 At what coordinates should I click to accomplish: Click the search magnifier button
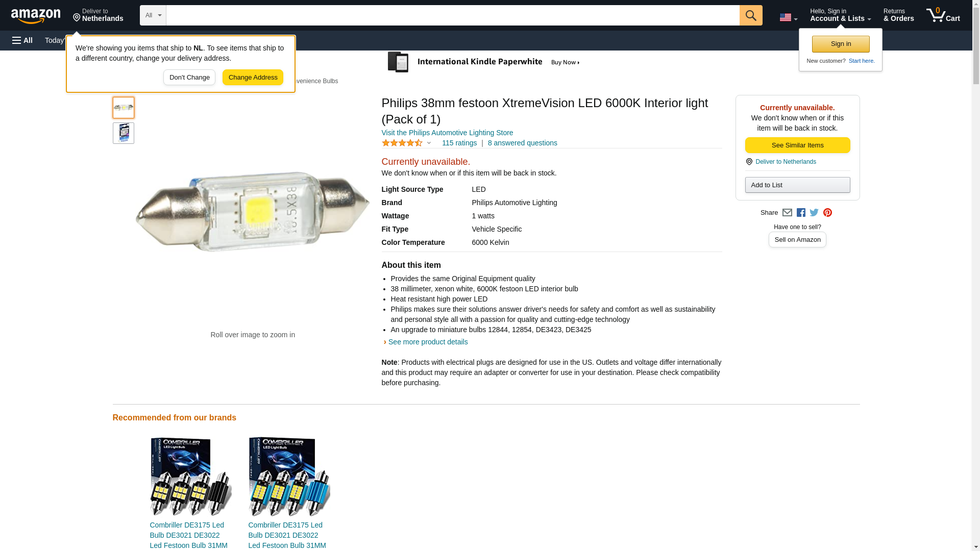click(750, 15)
